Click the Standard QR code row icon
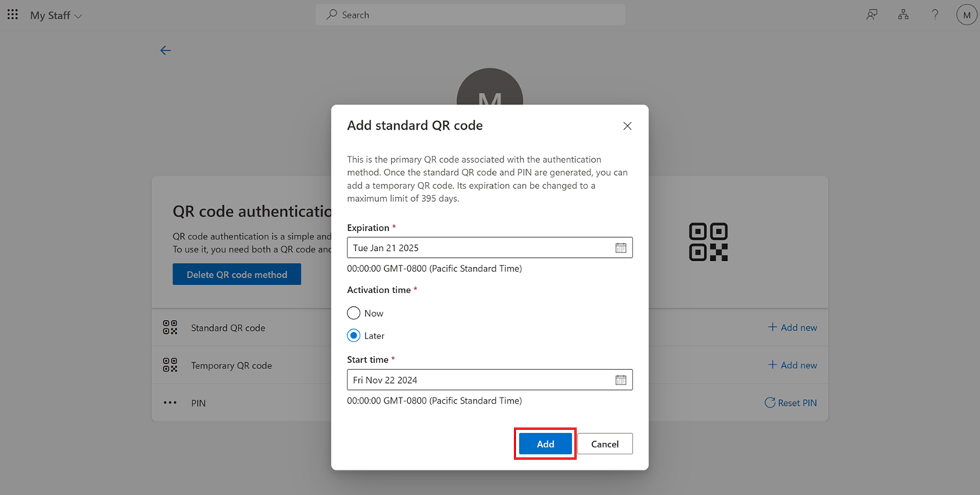This screenshot has width=980, height=495. (x=170, y=326)
